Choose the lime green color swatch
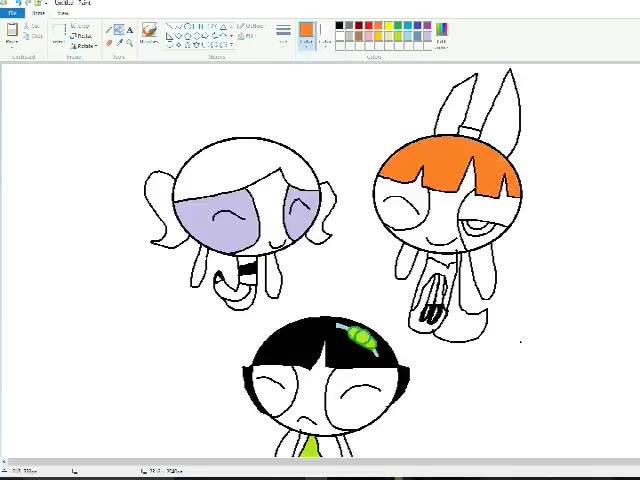The height and width of the screenshot is (480, 640). (398, 36)
